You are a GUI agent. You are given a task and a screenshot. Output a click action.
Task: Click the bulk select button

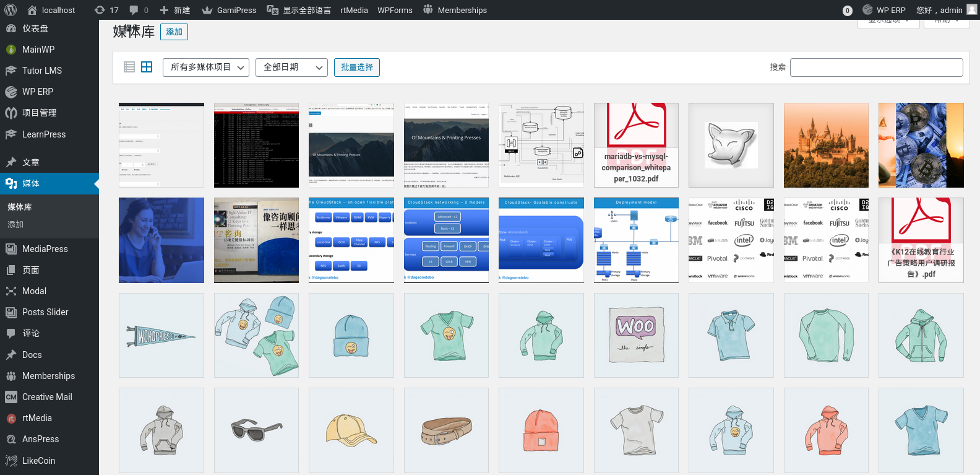[357, 68]
